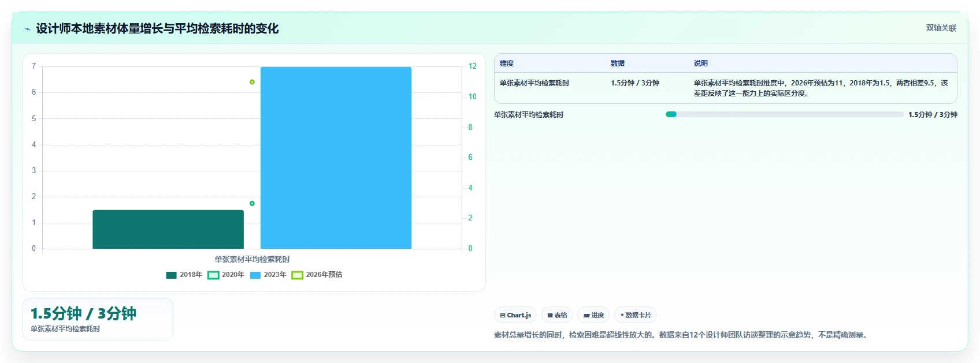Select the 数据卡片 tag
Viewport: 980px width, 363px height.
point(636,315)
